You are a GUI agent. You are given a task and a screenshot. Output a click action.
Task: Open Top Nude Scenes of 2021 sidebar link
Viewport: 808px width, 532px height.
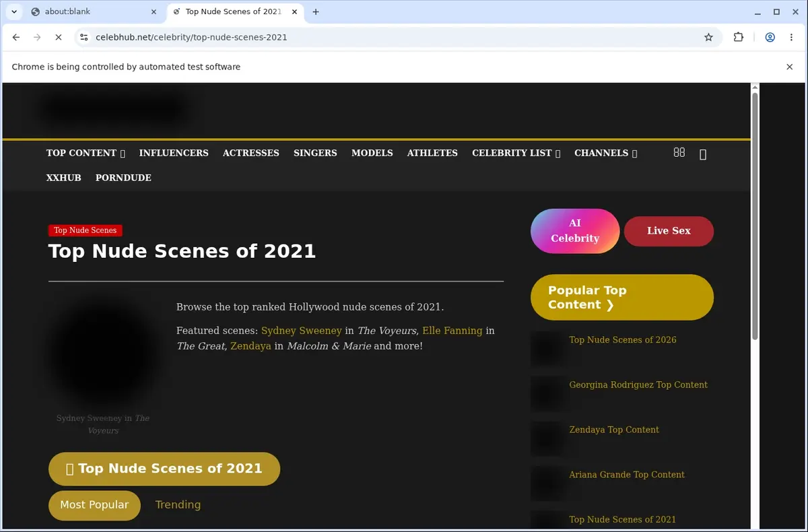pyautogui.click(x=623, y=519)
